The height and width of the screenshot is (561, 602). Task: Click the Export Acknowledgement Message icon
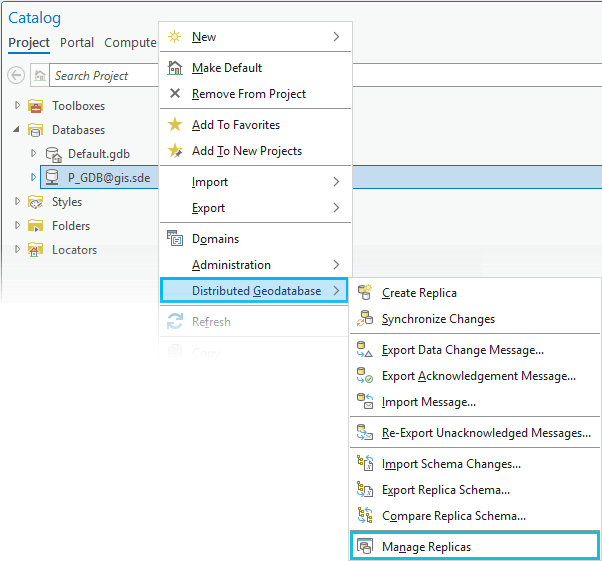tap(365, 376)
